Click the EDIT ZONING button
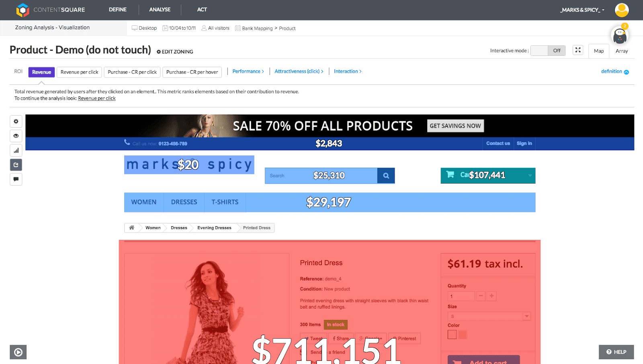Viewport: 643px width, 364px height. (175, 52)
